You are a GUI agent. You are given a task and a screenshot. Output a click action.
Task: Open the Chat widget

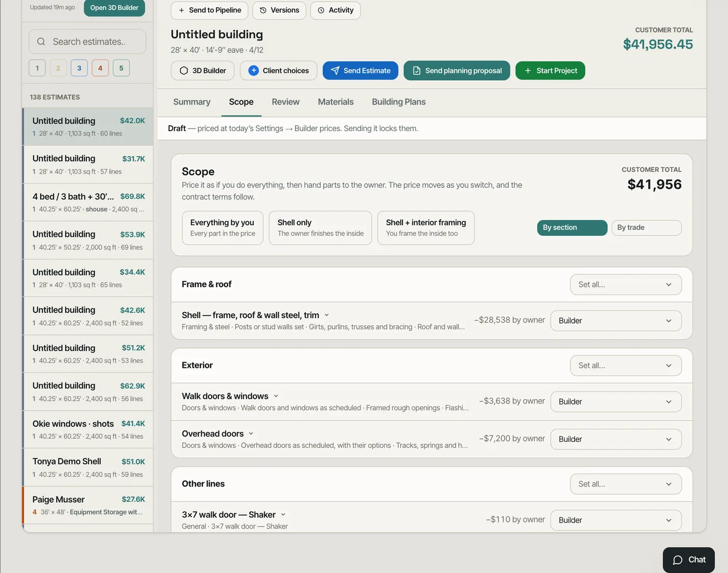coord(689,560)
